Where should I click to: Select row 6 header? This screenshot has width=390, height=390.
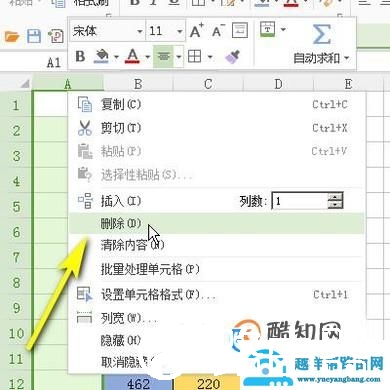click(x=16, y=232)
